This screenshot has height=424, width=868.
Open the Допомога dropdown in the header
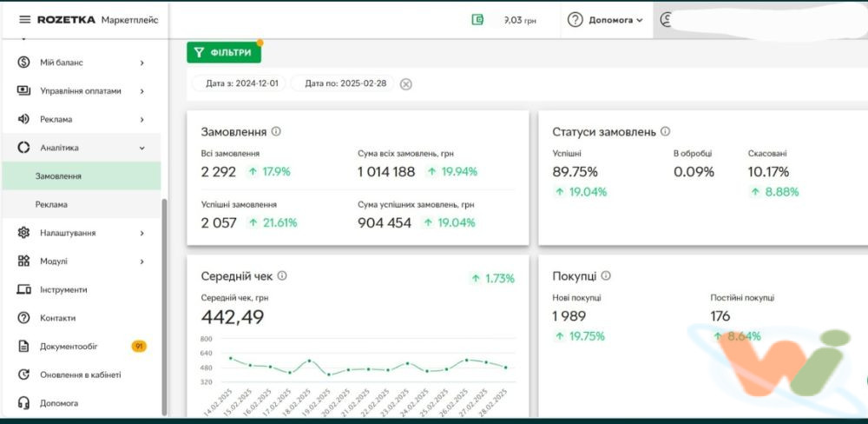(606, 20)
